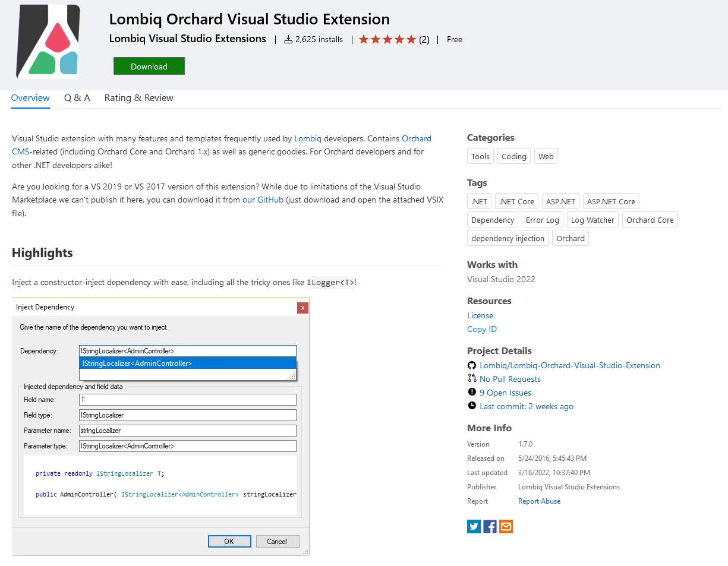The width and height of the screenshot is (728, 566).
Task: Click the Parameter name input
Action: 188,431
